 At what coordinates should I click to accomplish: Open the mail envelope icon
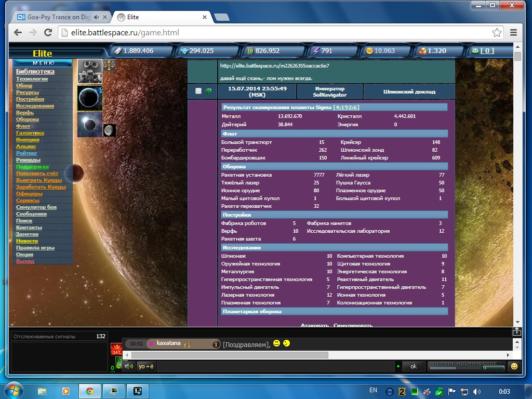click(x=475, y=50)
